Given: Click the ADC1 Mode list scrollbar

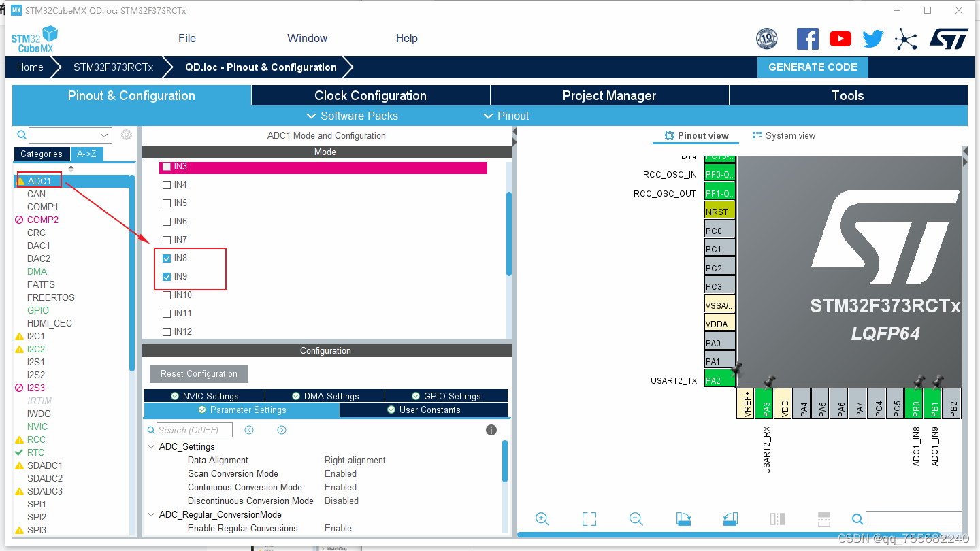Looking at the screenshot, I should 508,233.
